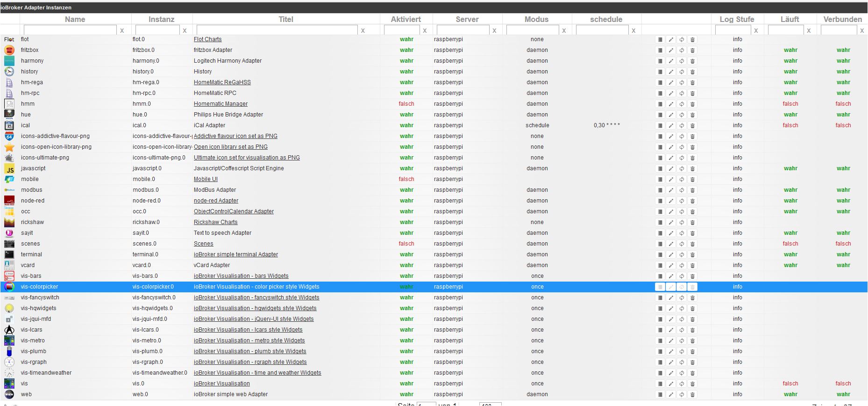Select the highlighted vis-colorpicker row name
Image resolution: width=868 pixels, height=406 pixels.
coord(40,287)
